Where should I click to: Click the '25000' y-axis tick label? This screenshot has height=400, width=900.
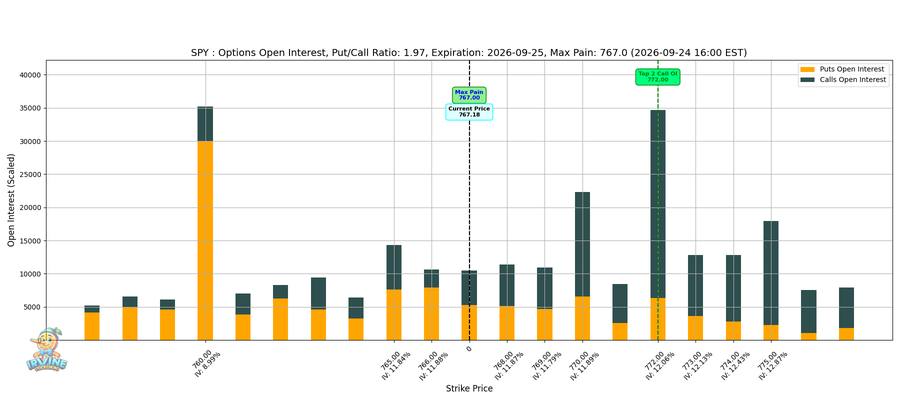(32, 175)
